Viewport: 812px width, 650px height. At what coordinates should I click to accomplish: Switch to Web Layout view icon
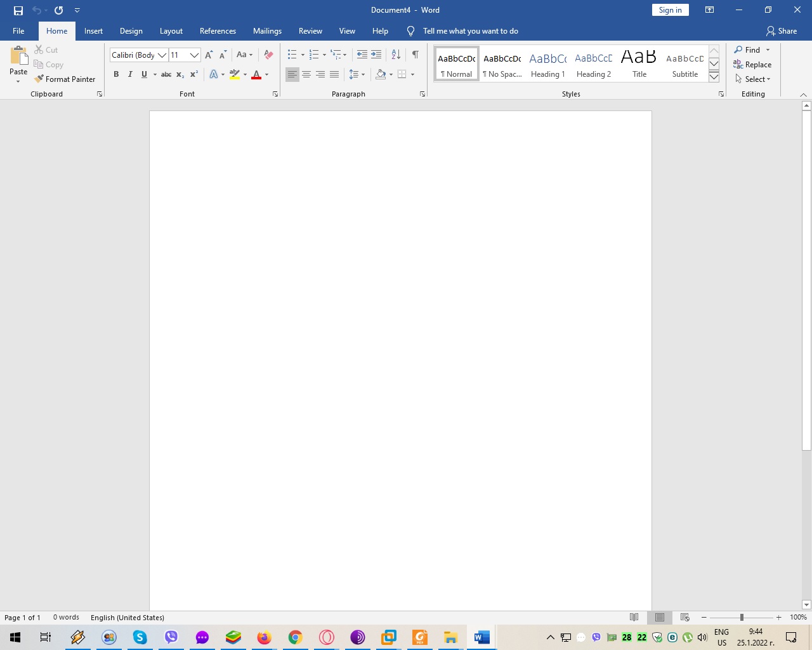point(684,617)
